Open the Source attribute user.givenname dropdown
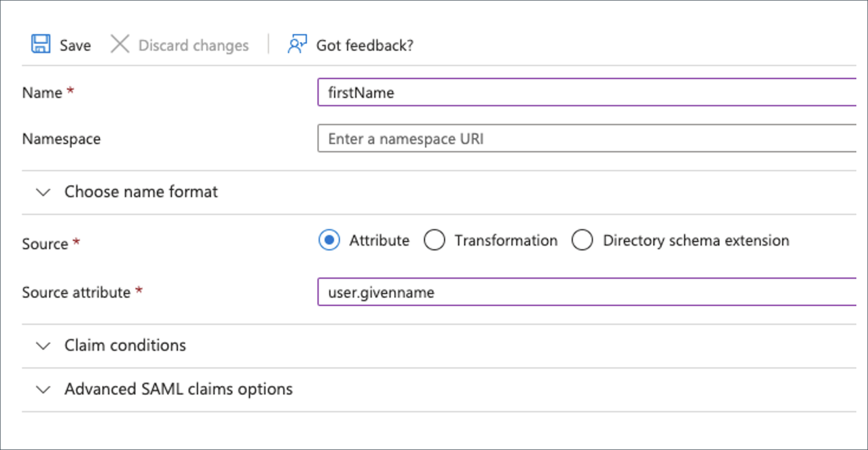This screenshot has width=868, height=450. 586,292
